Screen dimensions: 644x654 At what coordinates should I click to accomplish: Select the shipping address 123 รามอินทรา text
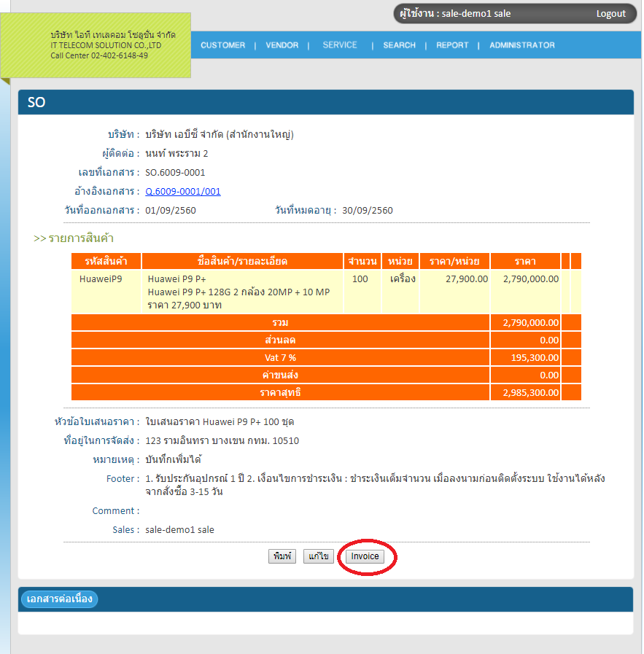coord(222,441)
